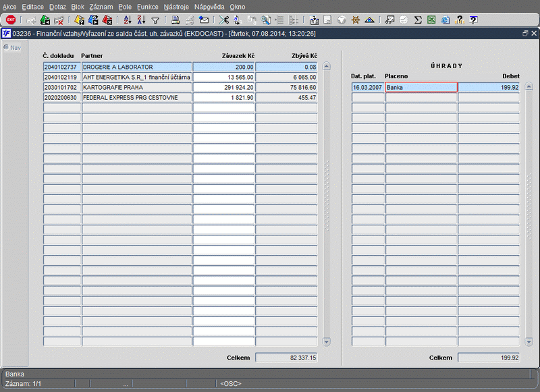The width and height of the screenshot is (540, 392).
Task: Click the delete record icon with red X
Action: [59, 20]
